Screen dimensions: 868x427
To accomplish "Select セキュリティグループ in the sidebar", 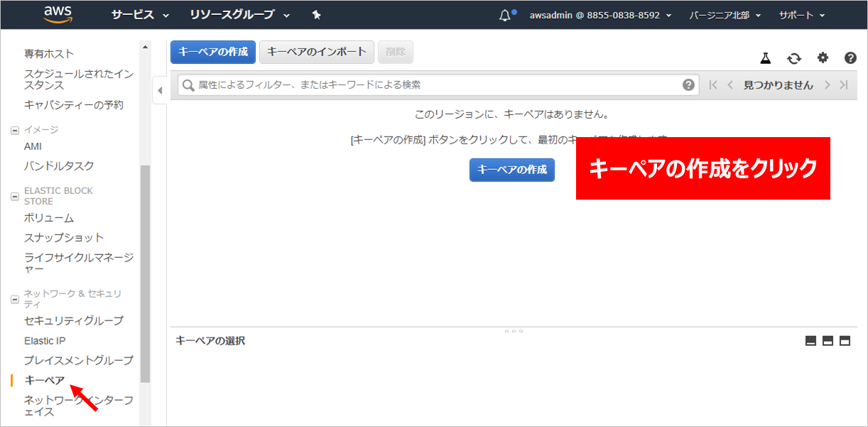I will coord(73,320).
